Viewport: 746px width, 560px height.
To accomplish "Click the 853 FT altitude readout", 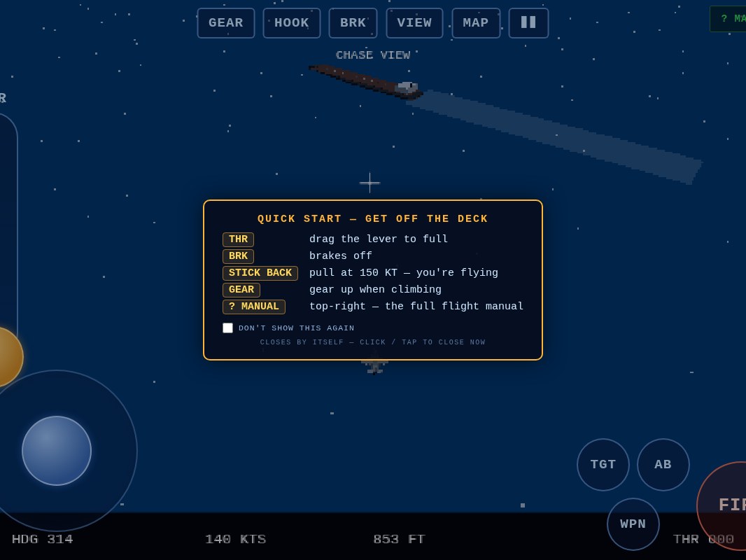I will tap(399, 539).
